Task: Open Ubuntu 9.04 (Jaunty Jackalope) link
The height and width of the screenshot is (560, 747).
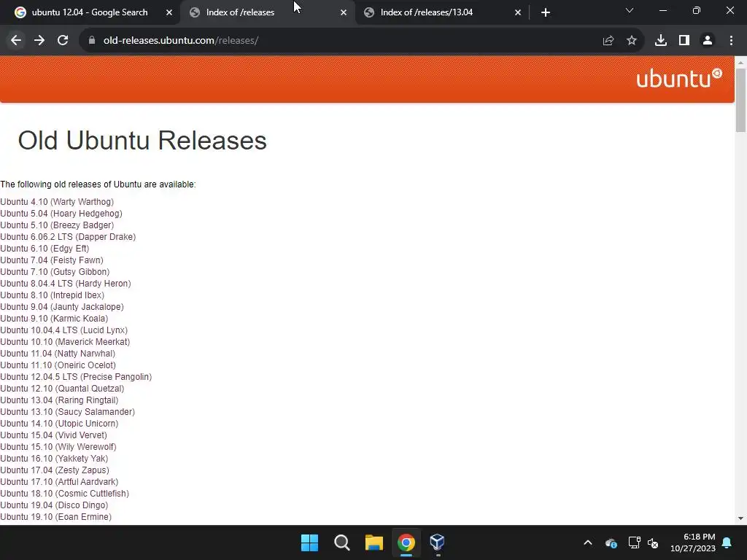Action: pos(62,307)
